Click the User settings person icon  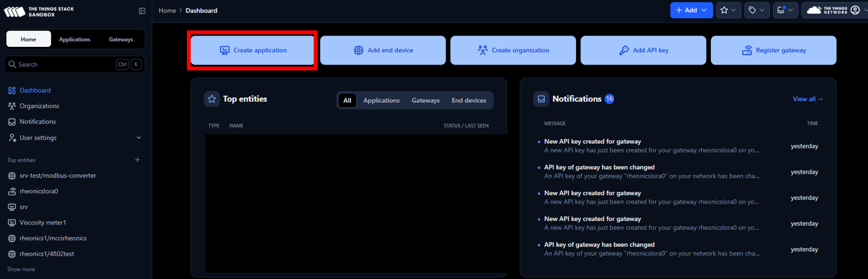[11, 138]
